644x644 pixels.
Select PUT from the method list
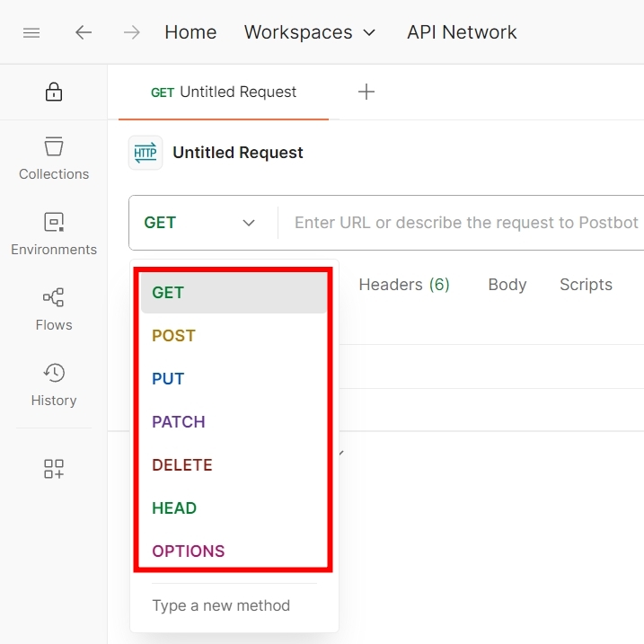234,379
